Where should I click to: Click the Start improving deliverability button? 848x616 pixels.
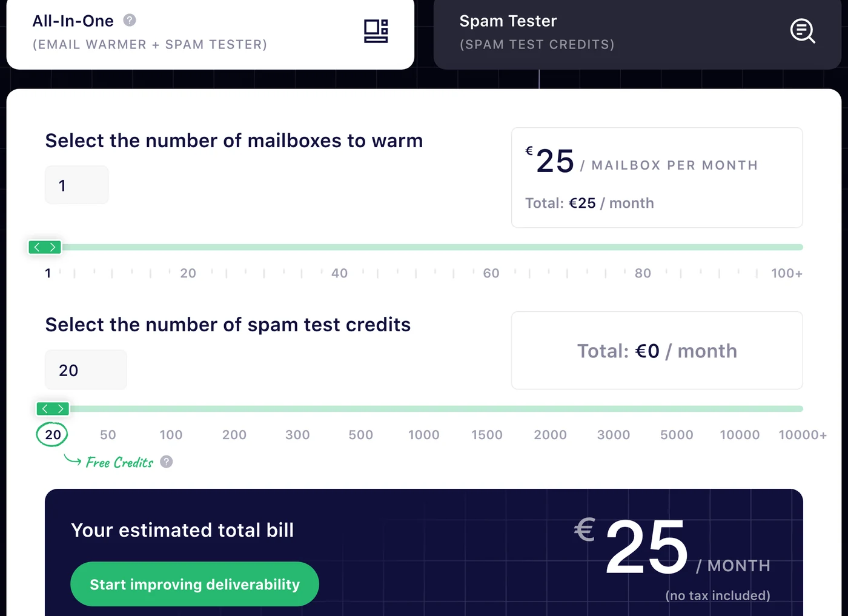(x=194, y=584)
